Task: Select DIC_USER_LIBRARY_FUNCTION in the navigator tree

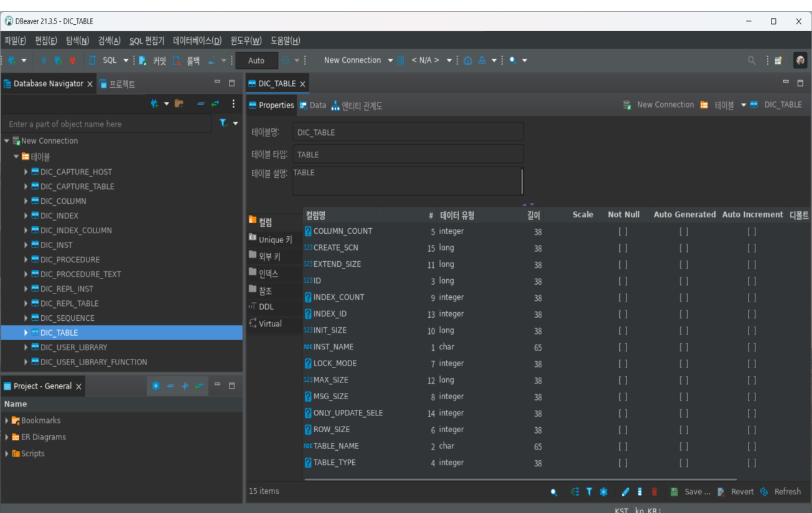Action: click(x=94, y=362)
